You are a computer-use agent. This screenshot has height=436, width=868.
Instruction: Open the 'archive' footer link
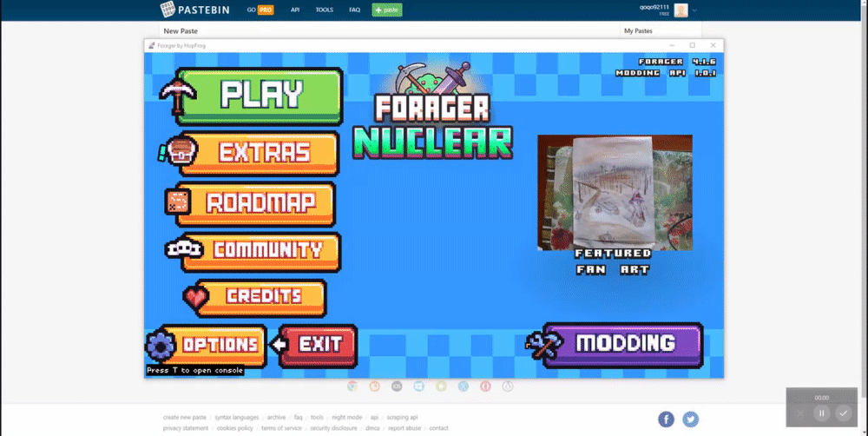point(276,417)
